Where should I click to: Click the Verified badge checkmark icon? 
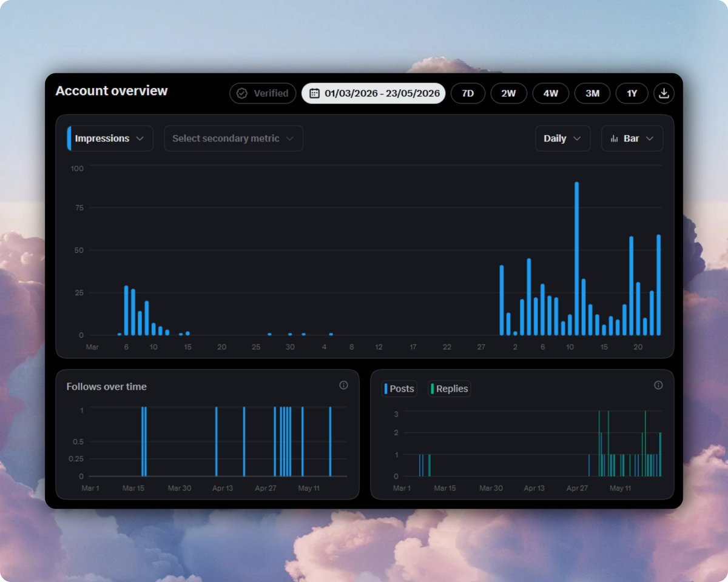(242, 93)
